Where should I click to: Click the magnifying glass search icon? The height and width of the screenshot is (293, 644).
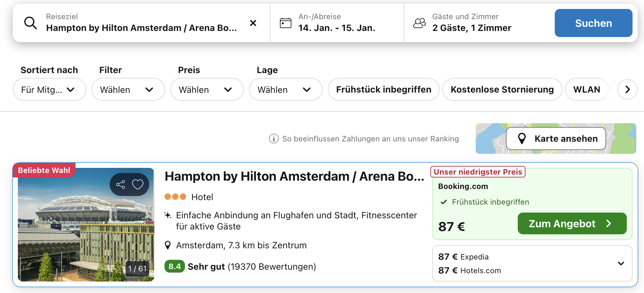point(30,23)
